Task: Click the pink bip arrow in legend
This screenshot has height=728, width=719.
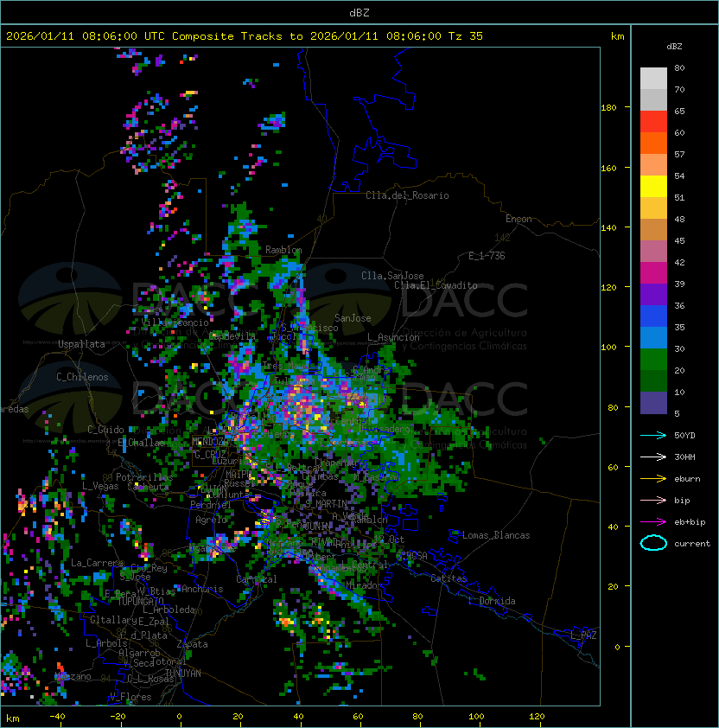Action: [x=653, y=500]
